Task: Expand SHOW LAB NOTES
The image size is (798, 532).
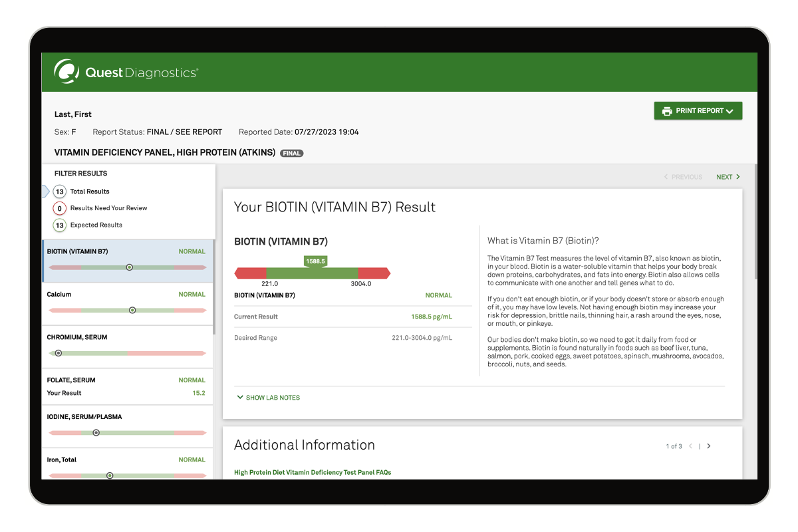Action: 269,398
